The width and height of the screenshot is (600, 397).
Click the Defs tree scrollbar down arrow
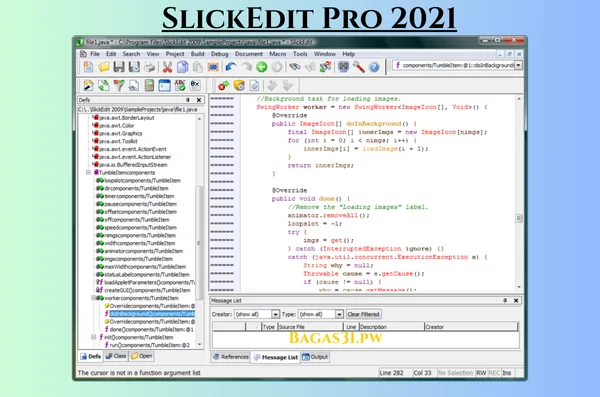click(x=199, y=345)
